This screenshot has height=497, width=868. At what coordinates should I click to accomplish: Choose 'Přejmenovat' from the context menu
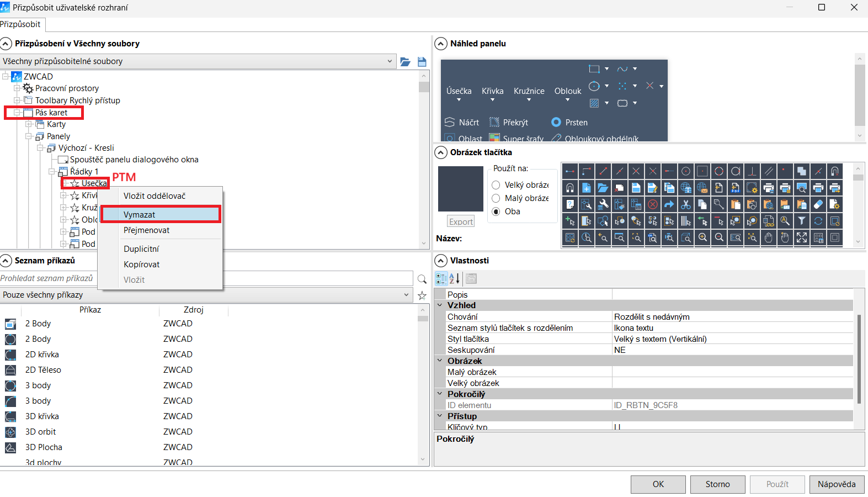146,230
